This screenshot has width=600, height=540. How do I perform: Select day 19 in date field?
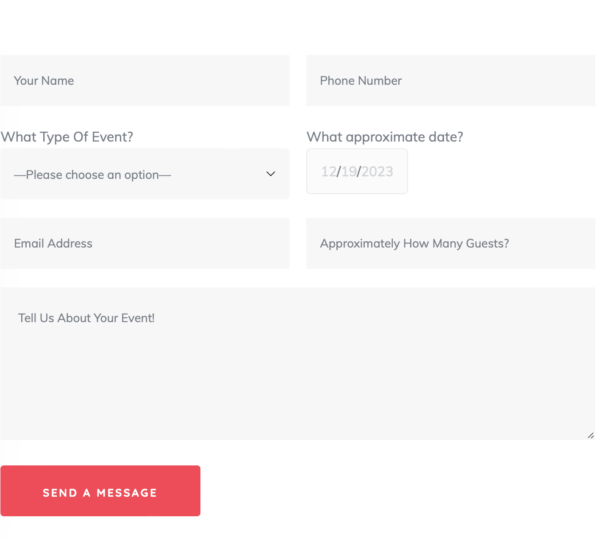349,171
